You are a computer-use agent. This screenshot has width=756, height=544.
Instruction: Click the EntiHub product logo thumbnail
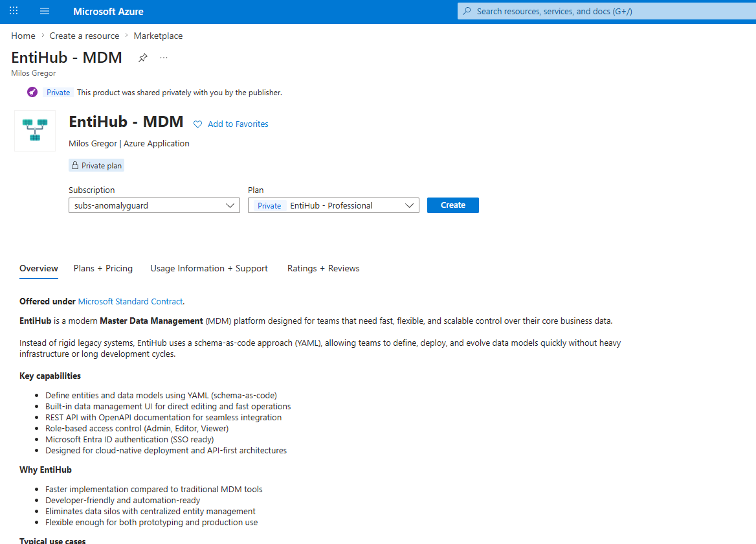(x=35, y=131)
